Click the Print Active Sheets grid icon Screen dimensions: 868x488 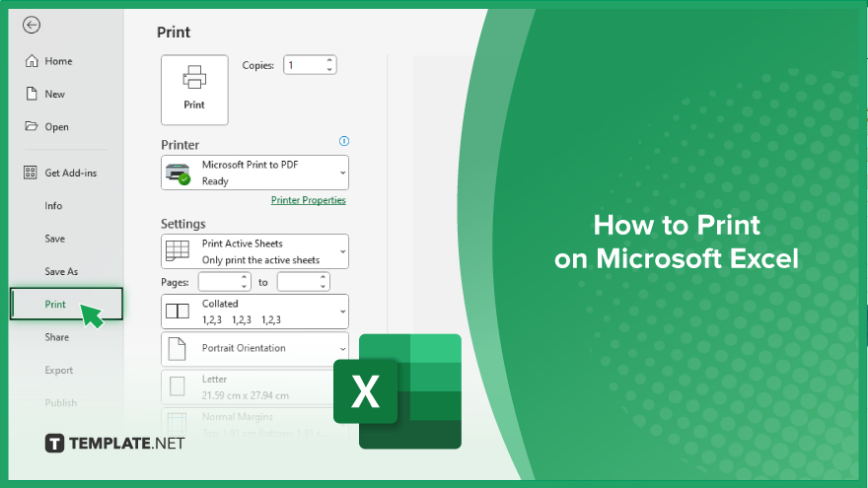pos(178,250)
